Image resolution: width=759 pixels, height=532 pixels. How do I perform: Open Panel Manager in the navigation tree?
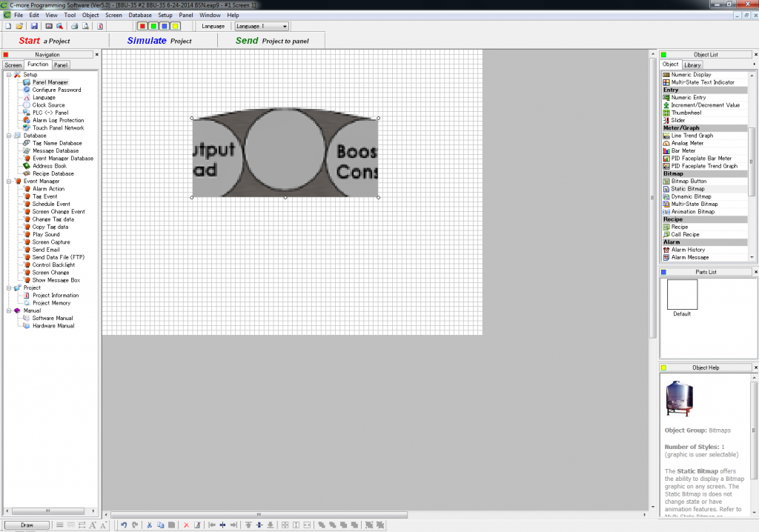click(52, 82)
